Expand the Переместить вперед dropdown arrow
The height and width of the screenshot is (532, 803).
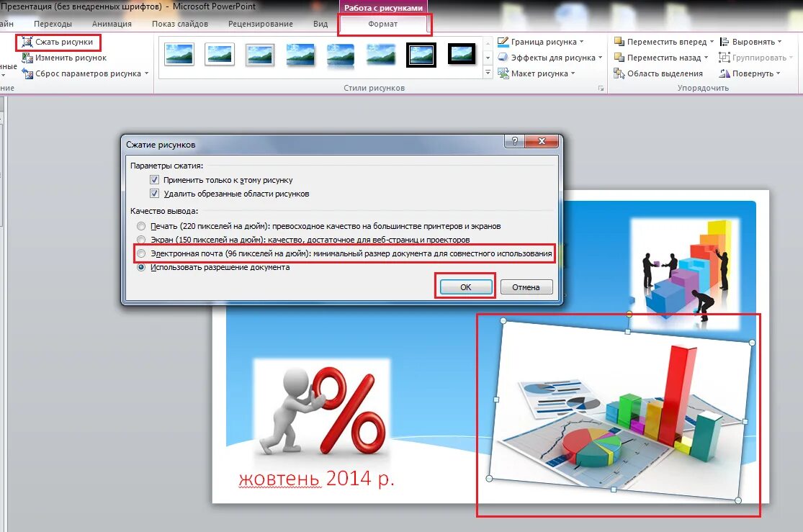click(712, 42)
